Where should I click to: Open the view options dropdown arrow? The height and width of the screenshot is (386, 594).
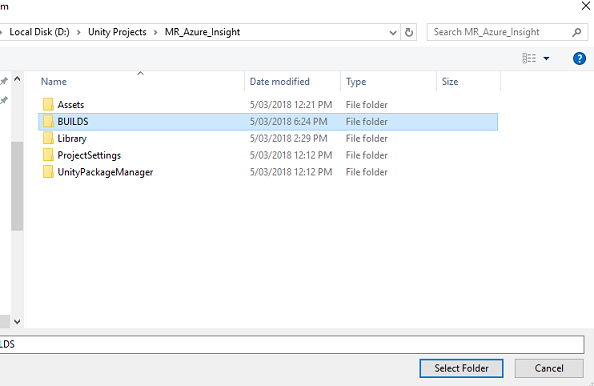pyautogui.click(x=546, y=58)
